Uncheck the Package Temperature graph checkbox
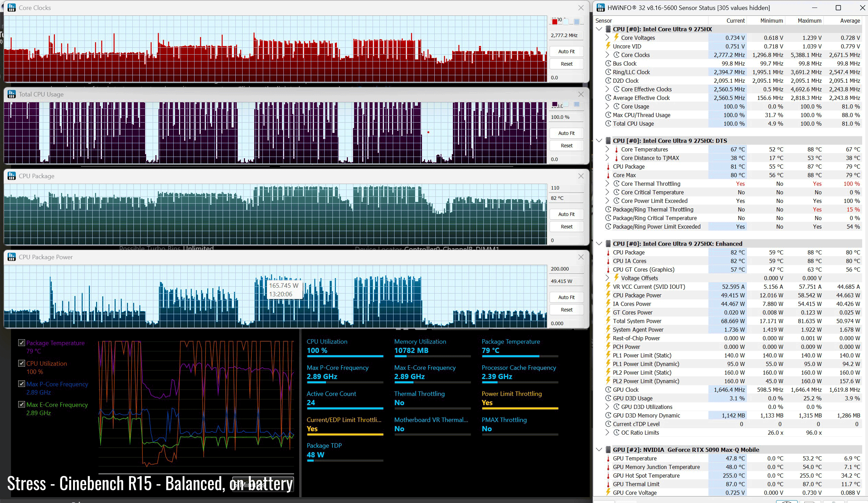The height and width of the screenshot is (503, 868). (x=22, y=343)
